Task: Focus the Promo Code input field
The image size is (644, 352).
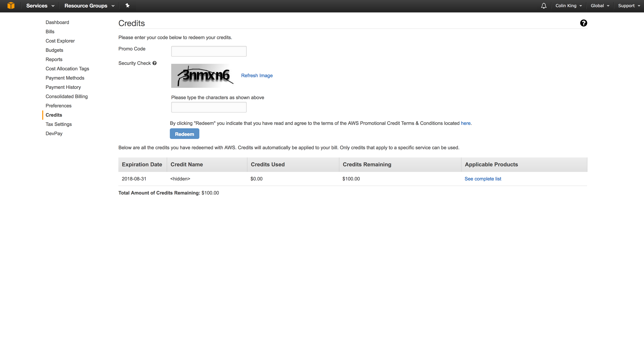Action: click(x=209, y=51)
